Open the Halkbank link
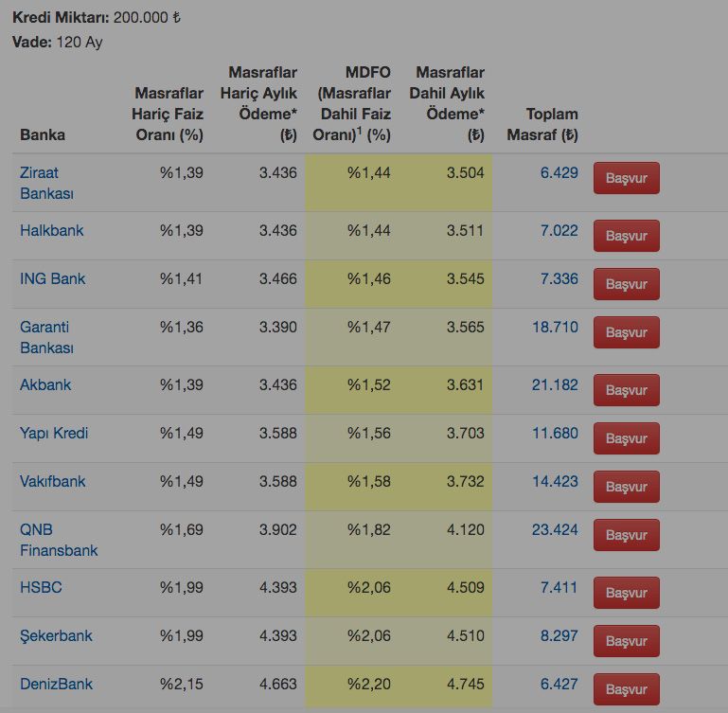Viewport: 728px width, 713px height. [x=51, y=230]
